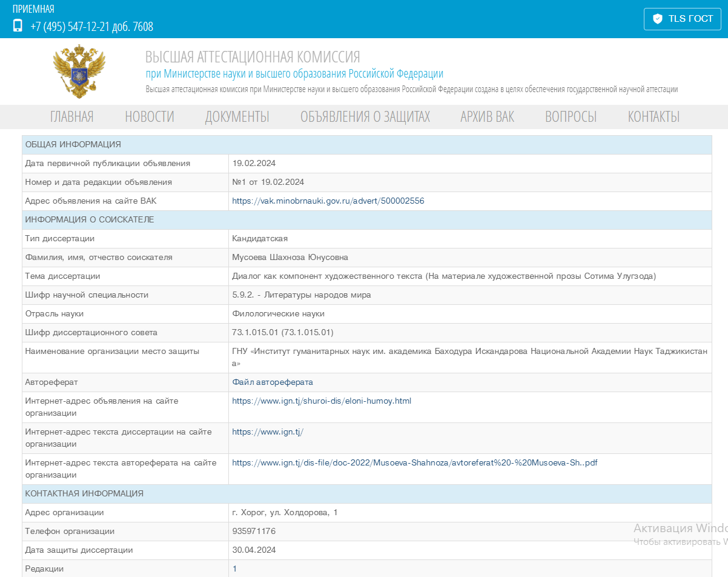728x577 pixels.
Task: Open the vak.minobrnauki.gov.ru advert link
Action: [328, 201]
